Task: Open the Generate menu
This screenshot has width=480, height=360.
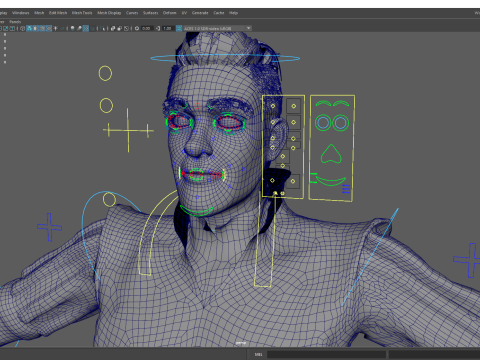Action: click(x=200, y=13)
